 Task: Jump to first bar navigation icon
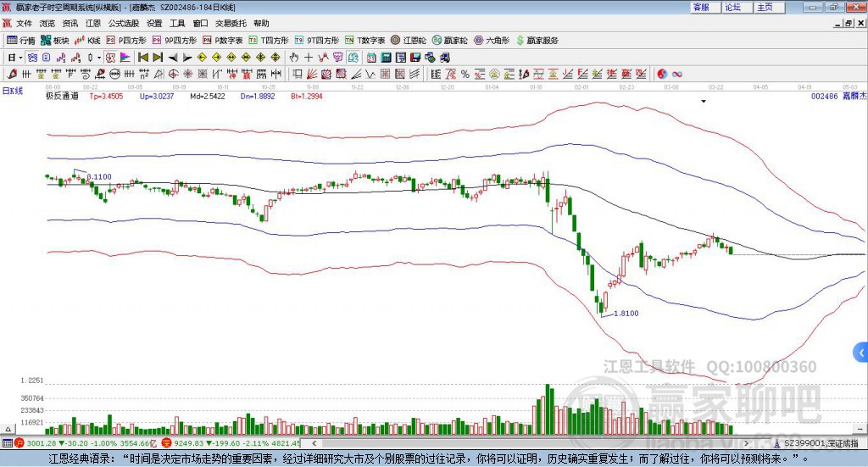point(142,58)
